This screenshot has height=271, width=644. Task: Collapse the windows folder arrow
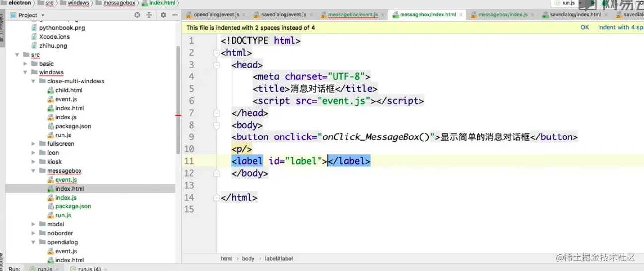[x=25, y=72]
